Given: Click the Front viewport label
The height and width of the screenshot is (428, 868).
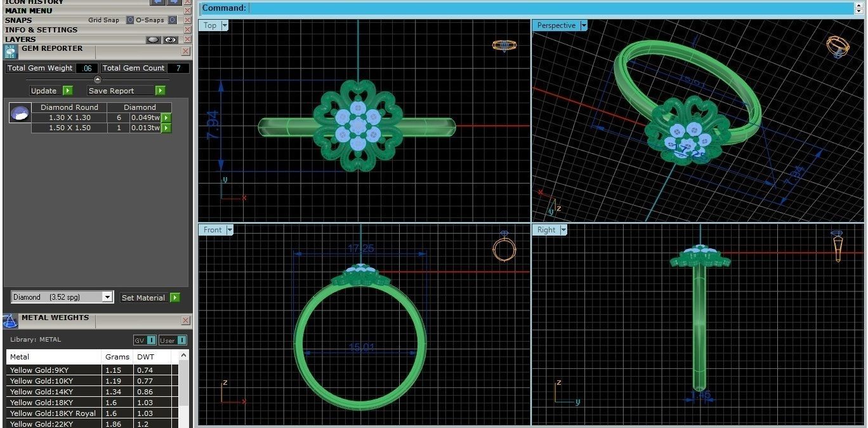Looking at the screenshot, I should point(213,230).
